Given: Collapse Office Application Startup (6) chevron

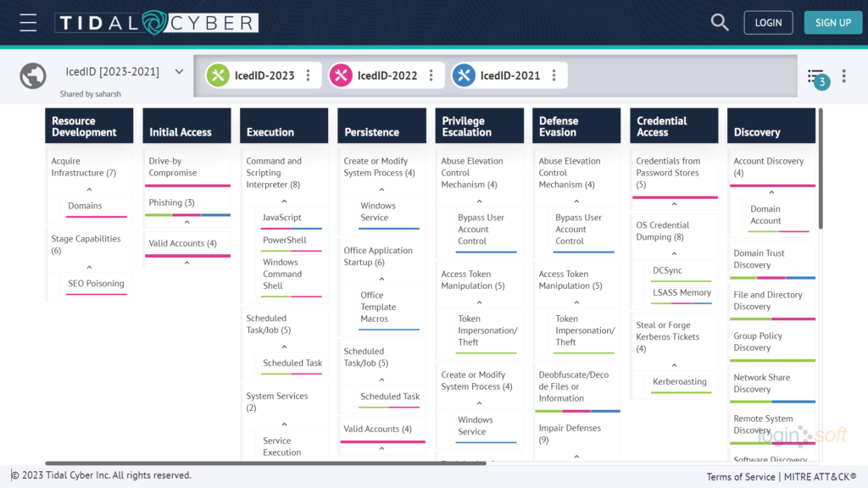Looking at the screenshot, I should pos(382,280).
